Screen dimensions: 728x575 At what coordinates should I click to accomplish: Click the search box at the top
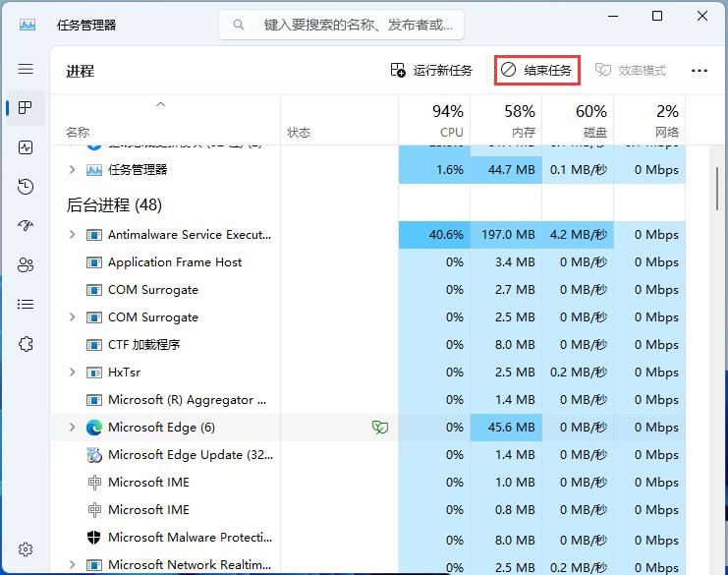click(x=344, y=25)
